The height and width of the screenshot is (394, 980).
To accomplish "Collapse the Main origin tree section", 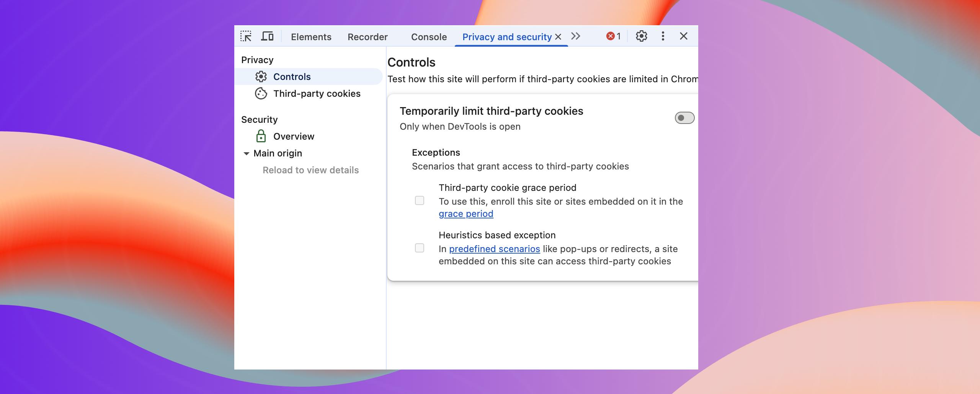I will [246, 153].
